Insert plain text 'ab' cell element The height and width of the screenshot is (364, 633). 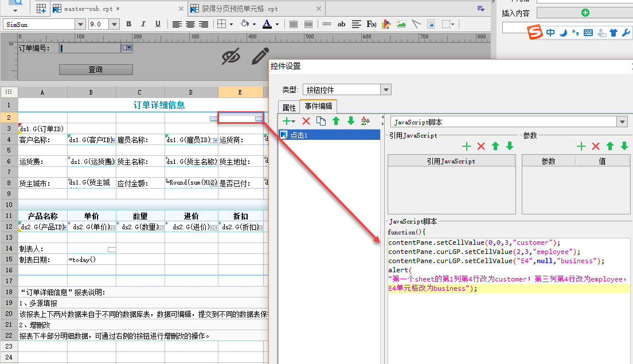pos(341,24)
